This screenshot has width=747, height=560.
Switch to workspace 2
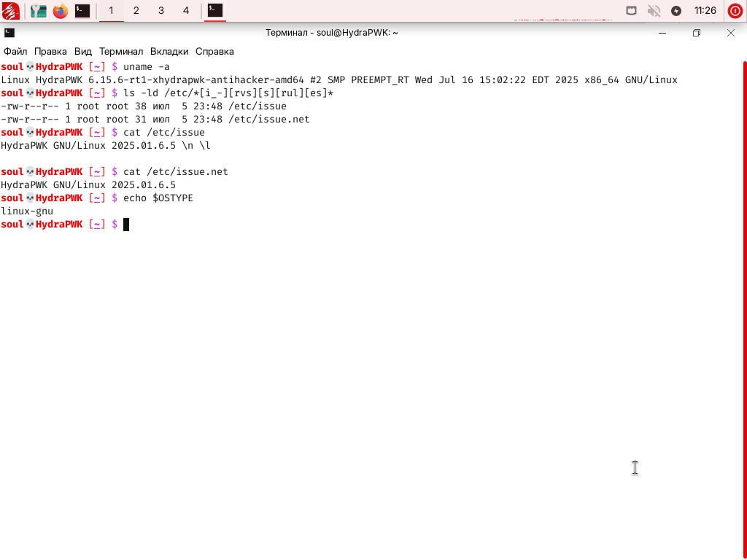[136, 10]
